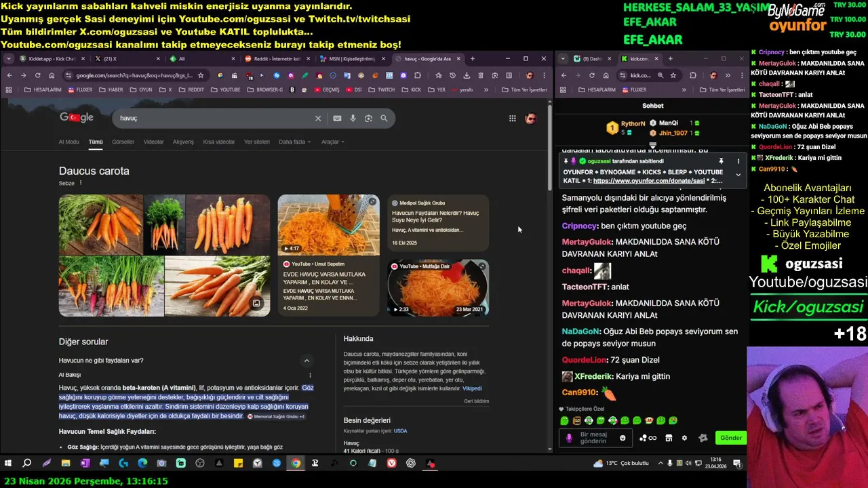Screen dimensions: 868x488
Task: Open the left browser's three-dot menu
Action: click(x=544, y=75)
